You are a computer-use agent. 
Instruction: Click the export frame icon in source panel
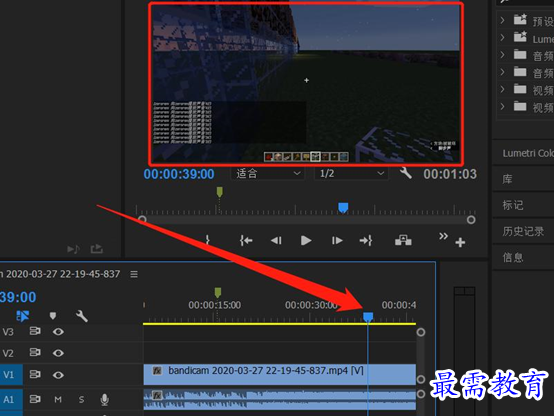click(x=96, y=249)
